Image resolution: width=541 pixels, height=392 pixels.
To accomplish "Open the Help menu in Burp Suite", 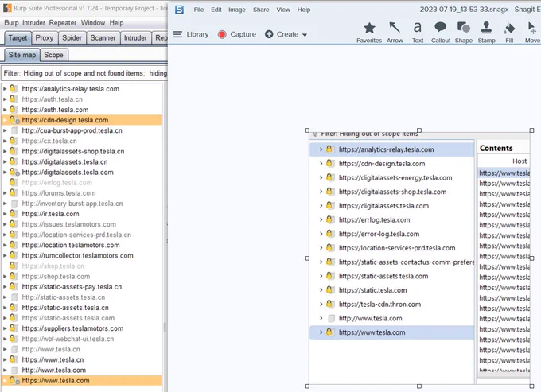I will click(x=117, y=23).
